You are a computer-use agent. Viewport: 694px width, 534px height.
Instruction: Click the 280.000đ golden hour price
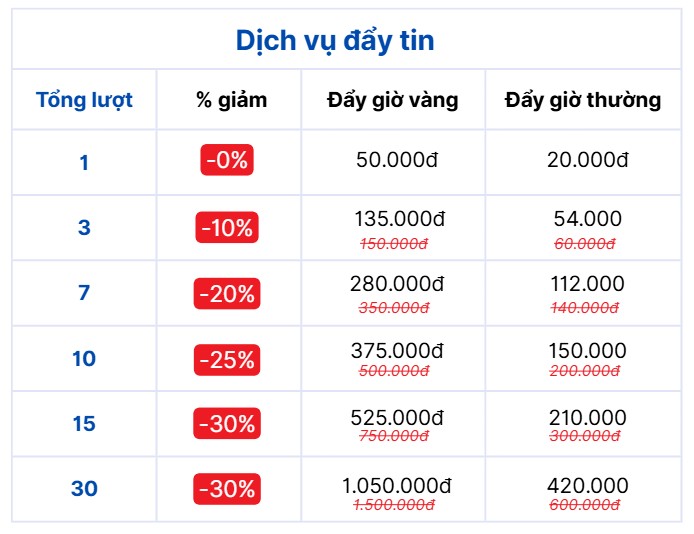[397, 284]
